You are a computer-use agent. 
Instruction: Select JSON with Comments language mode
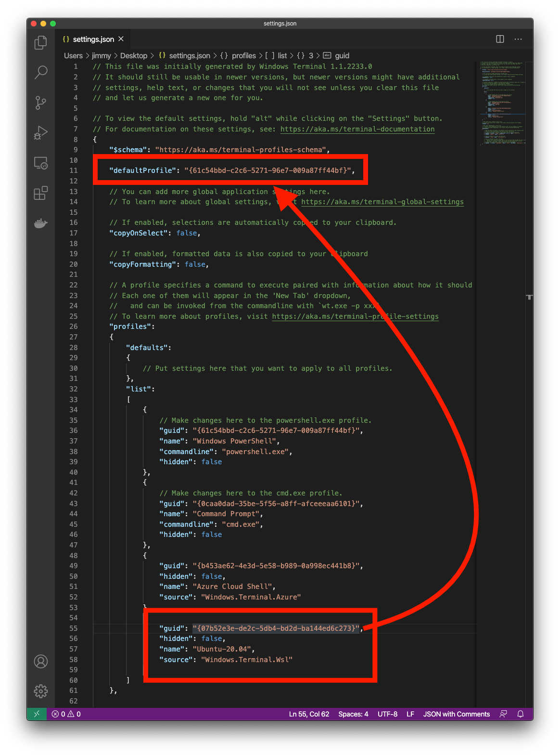point(456,714)
